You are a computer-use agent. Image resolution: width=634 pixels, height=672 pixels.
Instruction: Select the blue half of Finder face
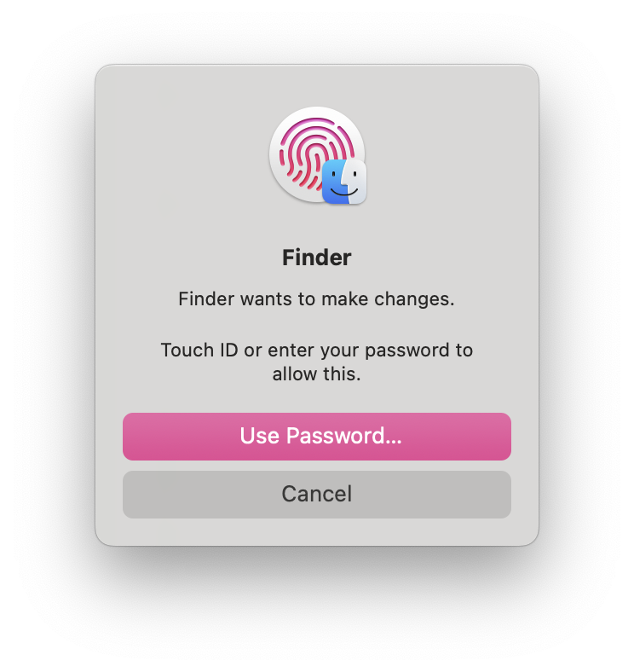[335, 182]
